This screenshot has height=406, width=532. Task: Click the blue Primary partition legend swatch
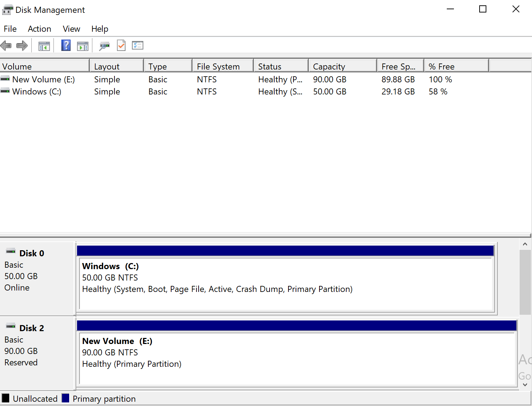66,398
